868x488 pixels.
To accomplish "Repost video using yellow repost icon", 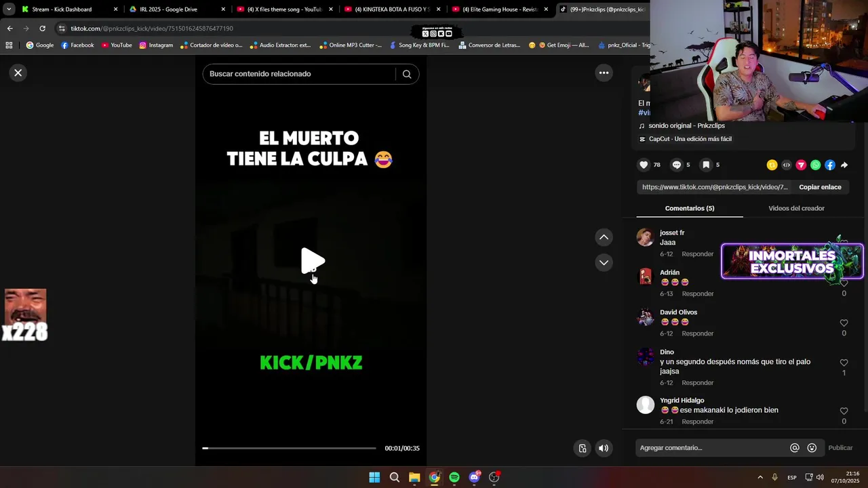I will (x=772, y=165).
